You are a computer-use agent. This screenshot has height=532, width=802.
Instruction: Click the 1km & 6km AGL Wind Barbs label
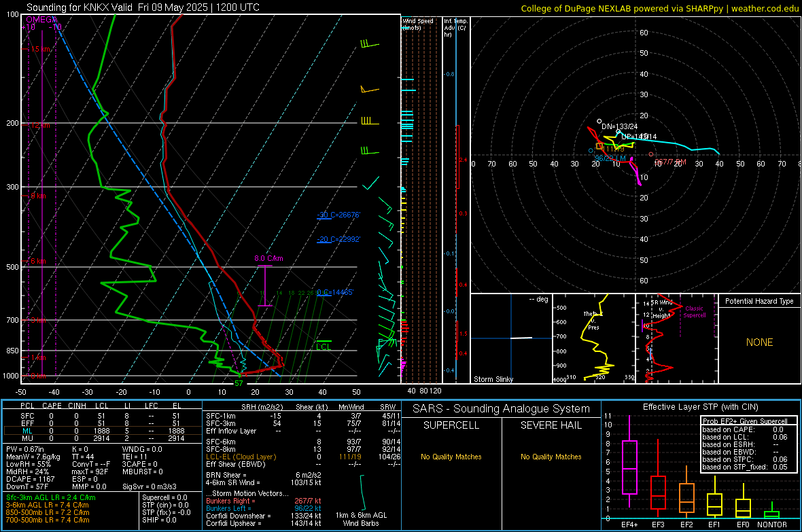(361, 519)
